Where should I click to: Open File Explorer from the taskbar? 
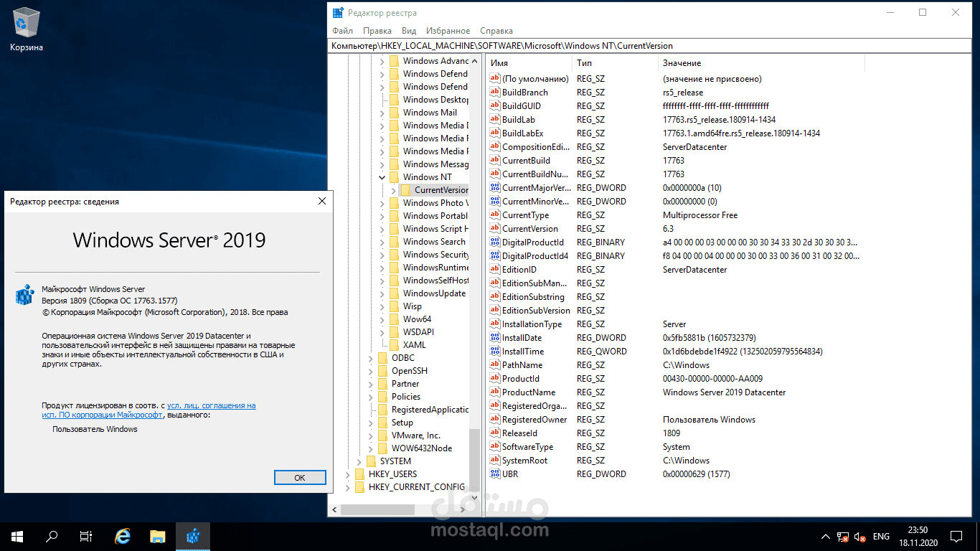tap(157, 536)
